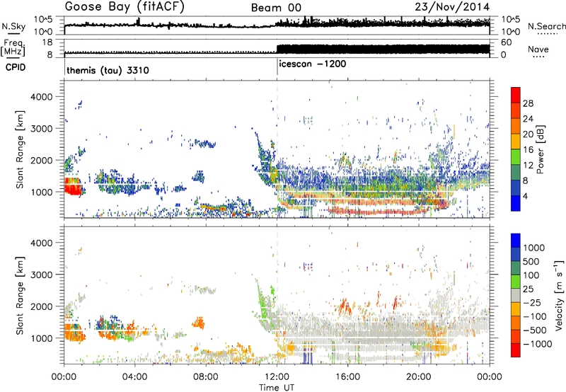Click the 60 Nave axis tick label
This screenshot has height=392, width=566.
point(506,42)
